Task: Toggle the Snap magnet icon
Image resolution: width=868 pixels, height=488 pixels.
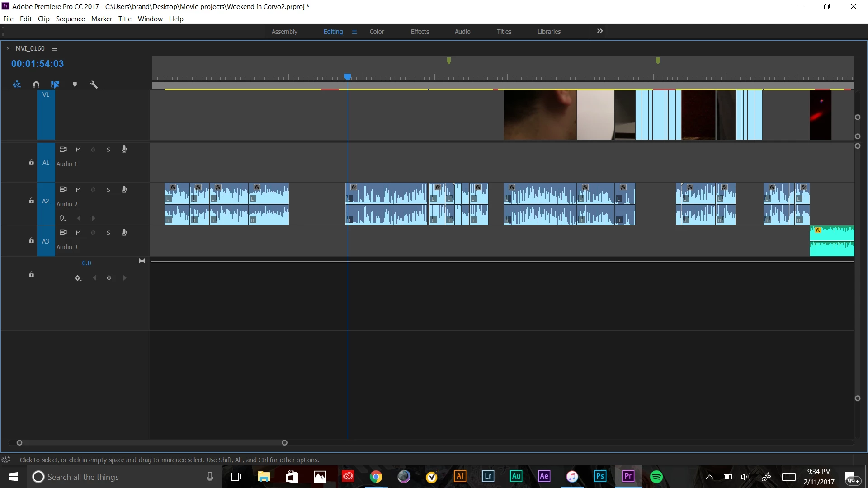Action: pos(36,84)
